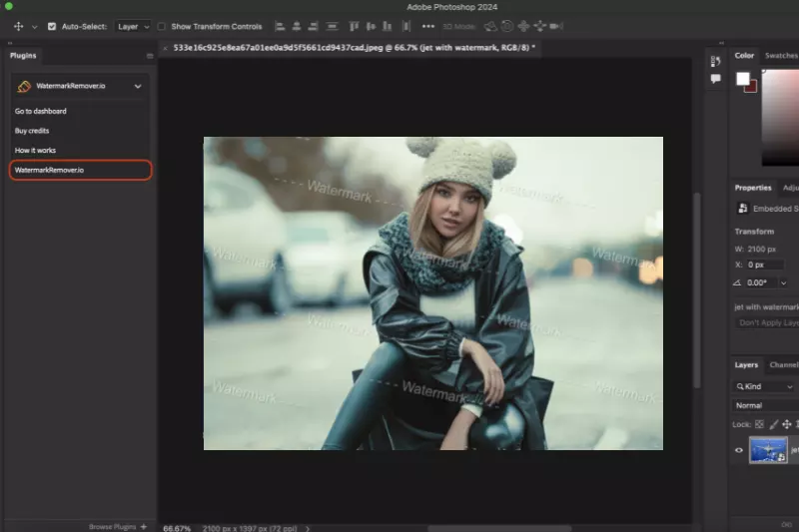
Task: Click the Distribute vertically icon
Action: click(x=333, y=27)
